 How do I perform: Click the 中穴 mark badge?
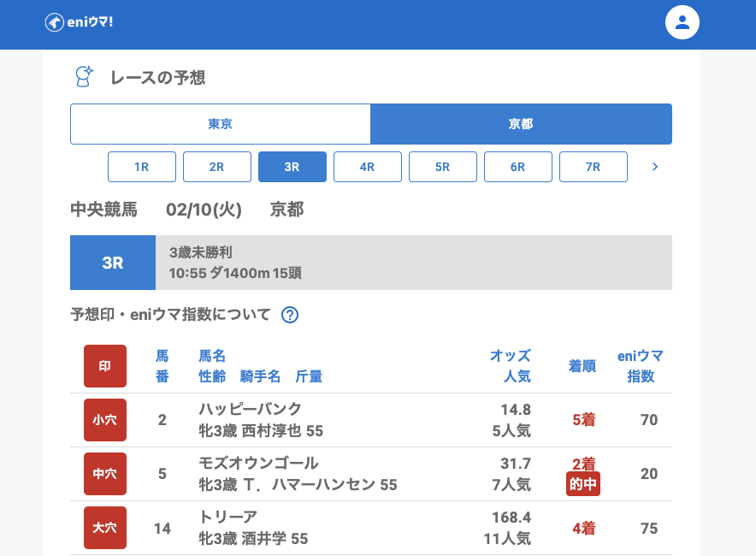point(105,474)
